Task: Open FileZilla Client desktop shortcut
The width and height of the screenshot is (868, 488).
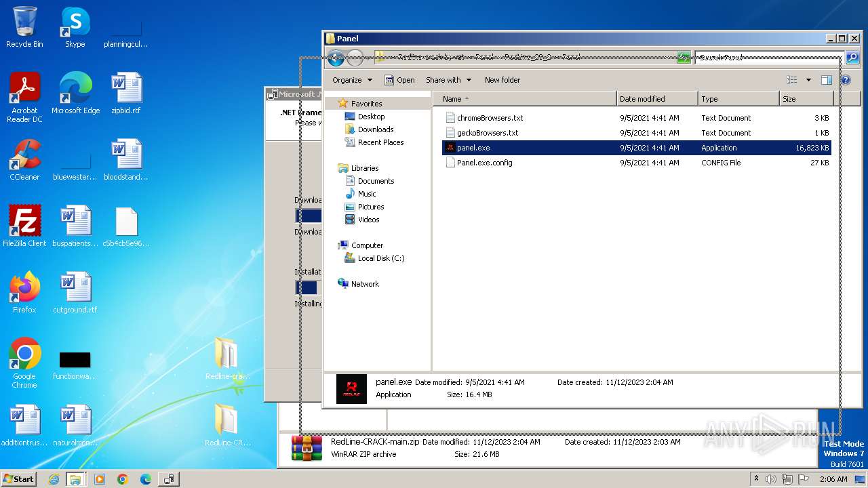Action: (x=24, y=226)
